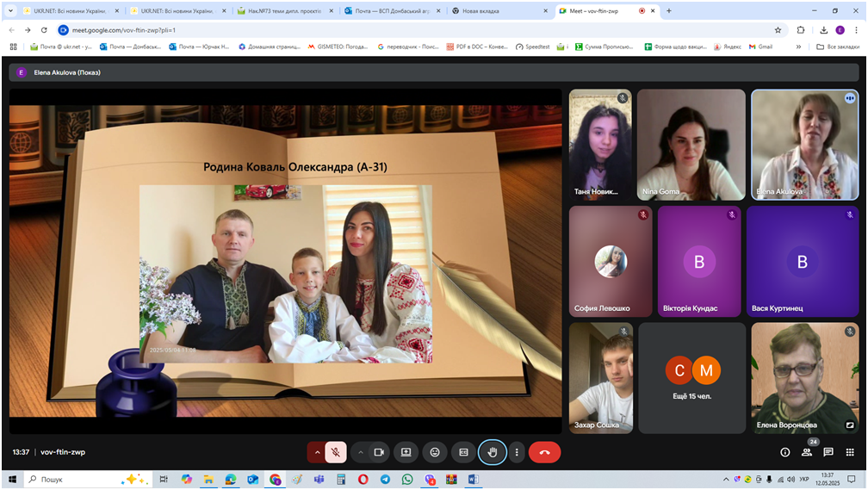This screenshot has width=868, height=490.
Task: Switch to 'Почта — ВСП Донбаський' tab
Action: (392, 10)
